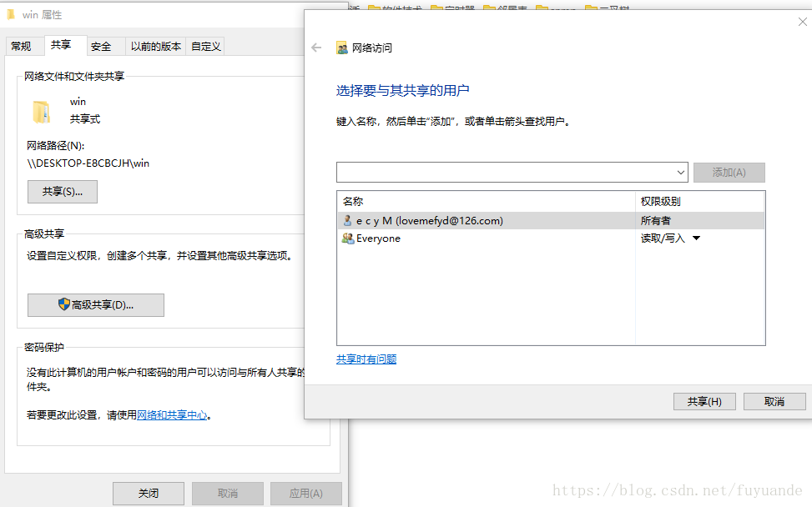Expand 读取/写入 permission dropdown for Everyone
The image size is (812, 507).
pyautogui.click(x=697, y=238)
